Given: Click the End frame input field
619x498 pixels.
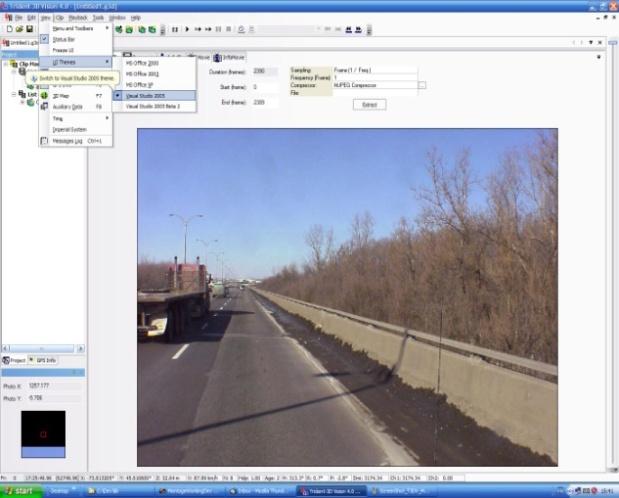Looking at the screenshot, I should pyautogui.click(x=264, y=102).
